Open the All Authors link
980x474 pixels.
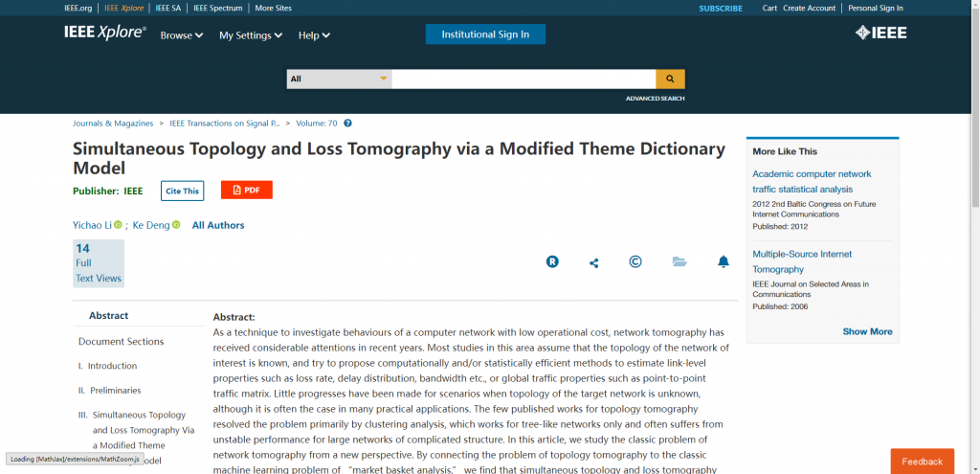point(218,226)
